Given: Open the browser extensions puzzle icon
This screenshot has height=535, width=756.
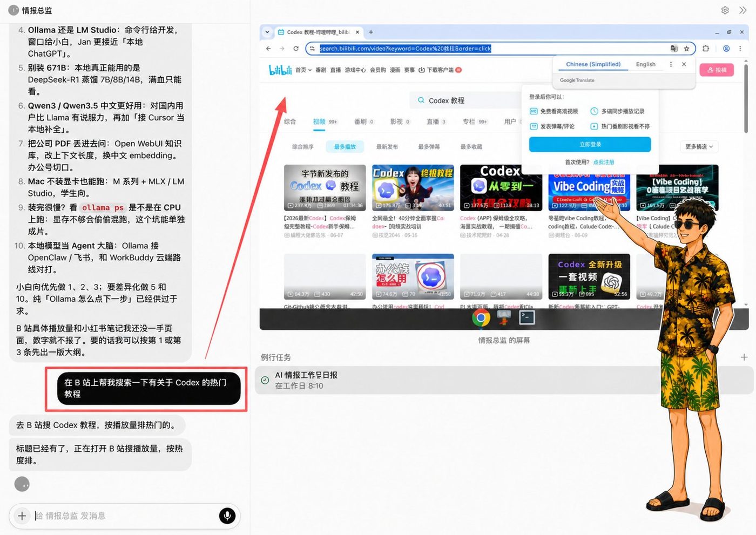Looking at the screenshot, I should pos(706,49).
